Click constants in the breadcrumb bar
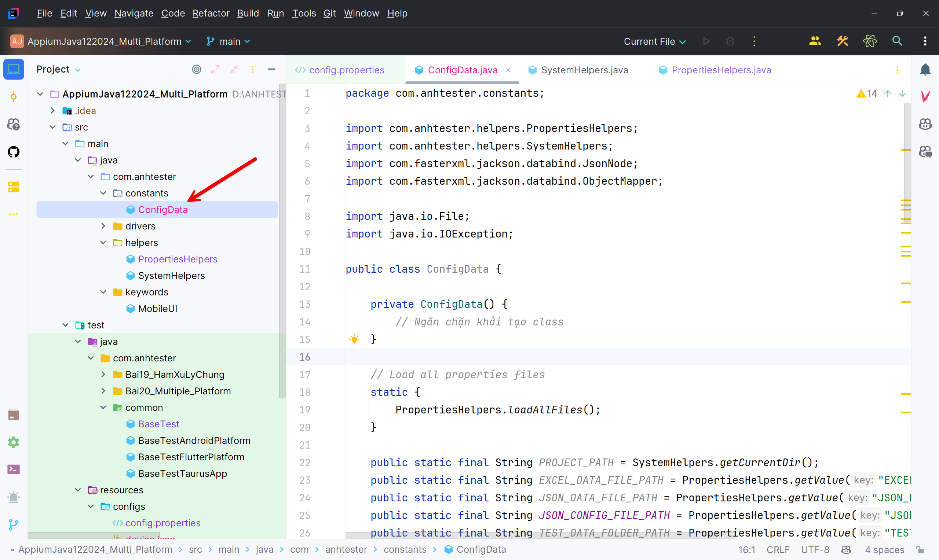 pos(405,549)
